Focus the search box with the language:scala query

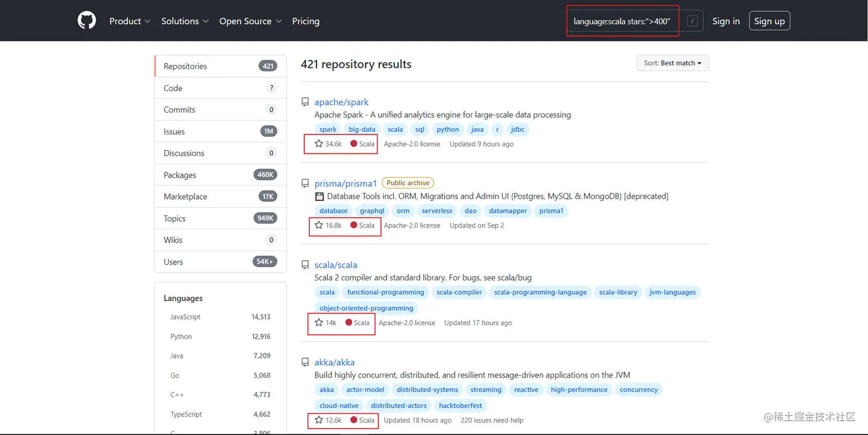(x=622, y=21)
